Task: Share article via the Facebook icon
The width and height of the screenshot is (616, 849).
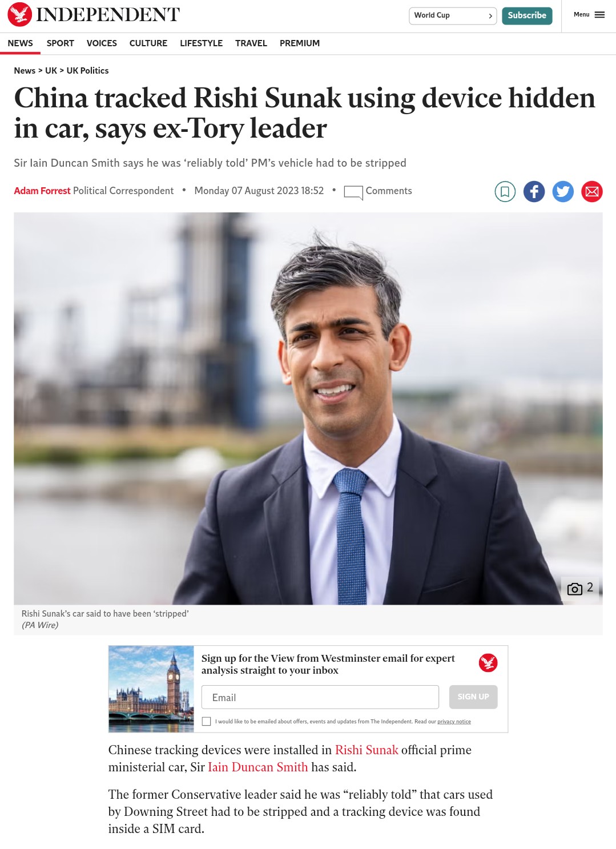Action: tap(534, 191)
